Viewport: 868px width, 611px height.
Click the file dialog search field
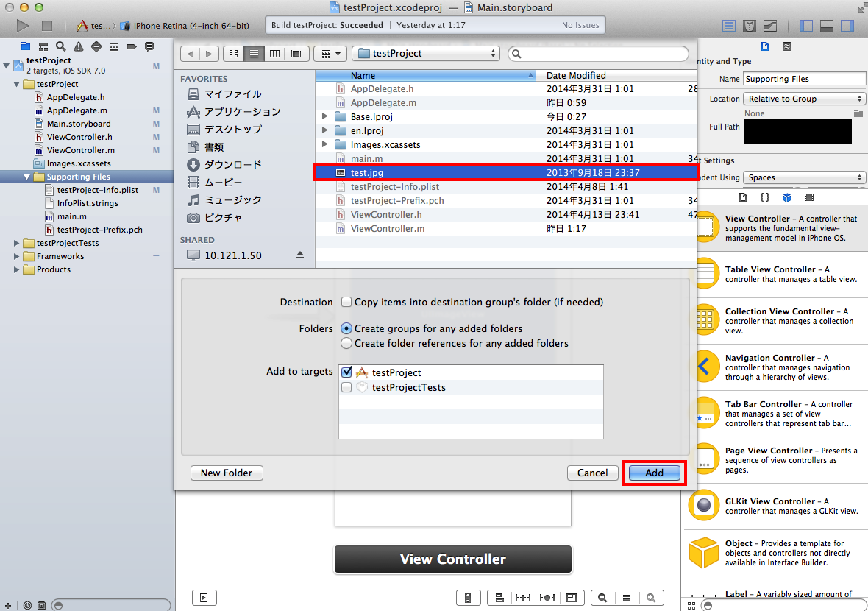click(599, 54)
